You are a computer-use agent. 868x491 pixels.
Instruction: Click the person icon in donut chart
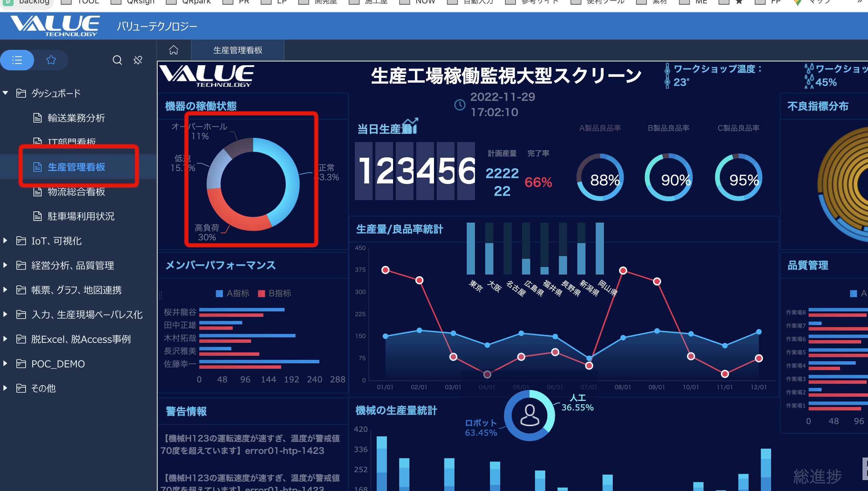tap(529, 415)
